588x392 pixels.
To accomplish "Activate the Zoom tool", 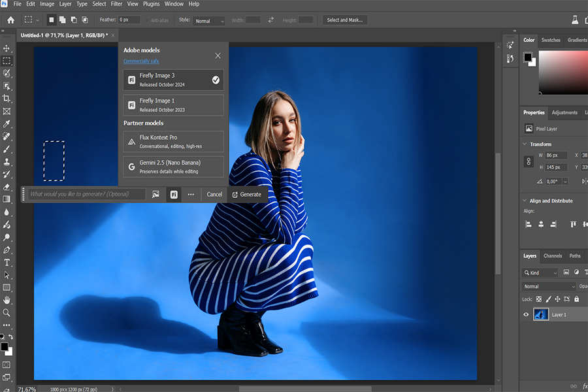I will click(x=7, y=313).
